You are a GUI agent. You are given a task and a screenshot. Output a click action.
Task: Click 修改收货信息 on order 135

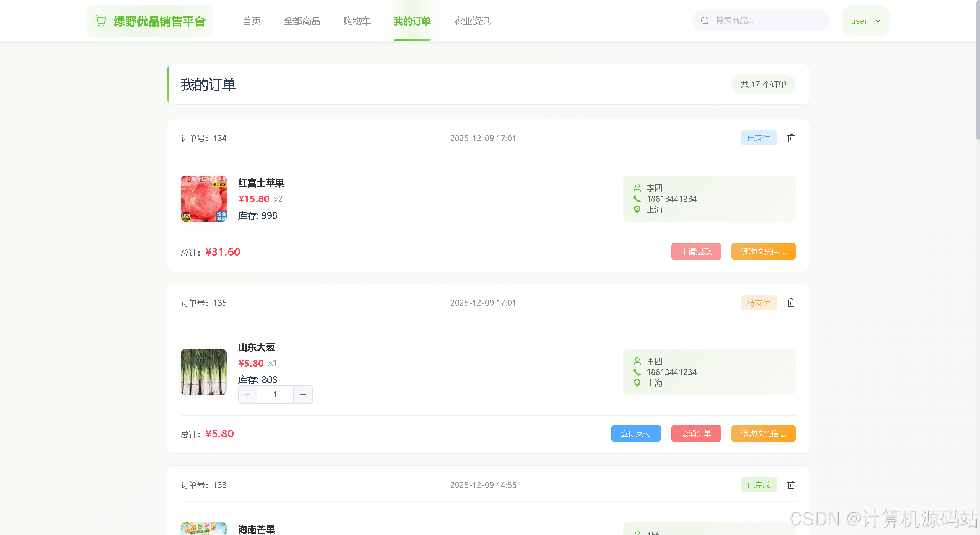(763, 434)
